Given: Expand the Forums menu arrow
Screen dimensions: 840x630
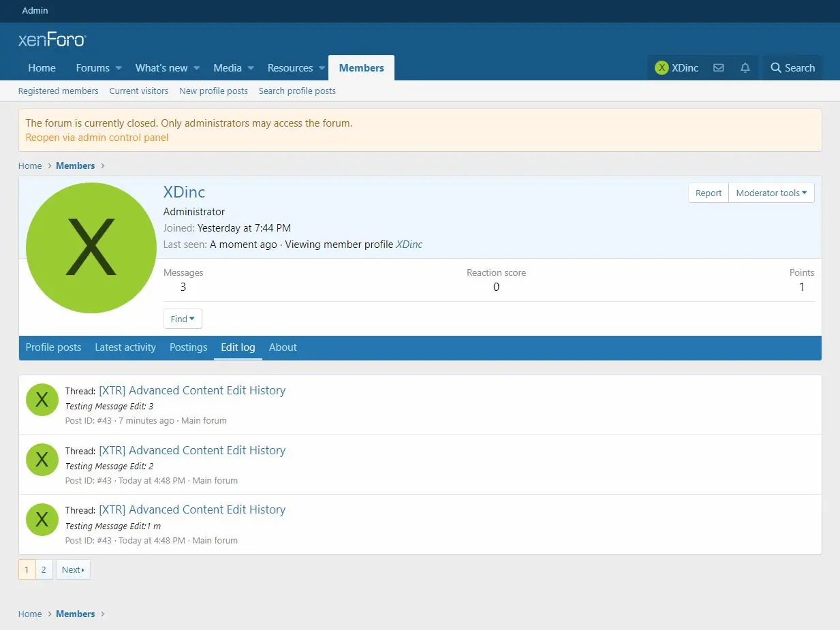Looking at the screenshot, I should pos(119,68).
